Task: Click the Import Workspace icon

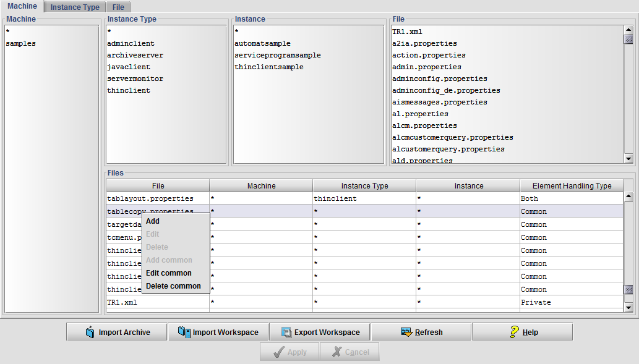Action: tap(184, 332)
